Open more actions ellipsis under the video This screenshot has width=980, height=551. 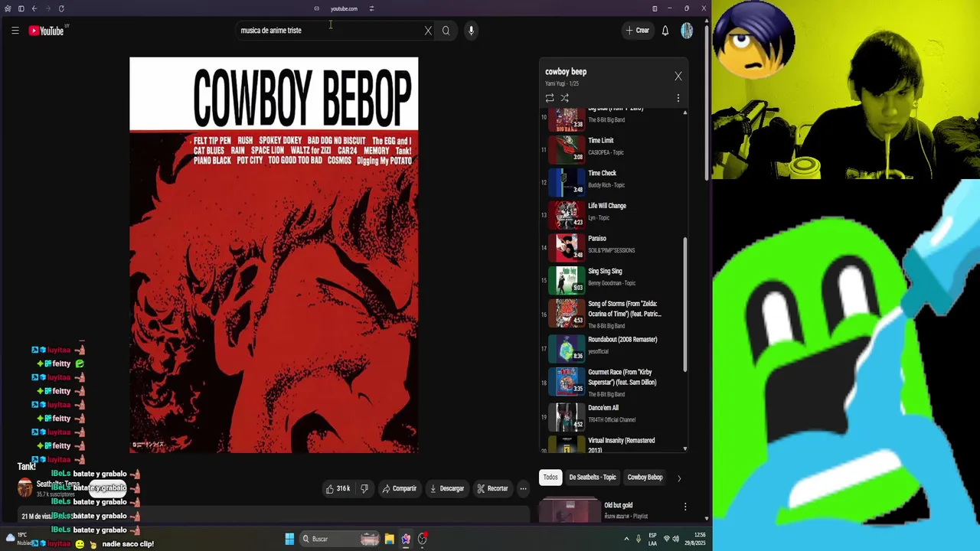pos(523,488)
